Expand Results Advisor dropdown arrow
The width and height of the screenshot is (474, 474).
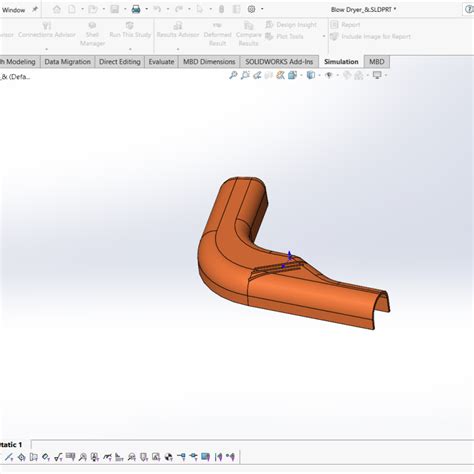178,49
